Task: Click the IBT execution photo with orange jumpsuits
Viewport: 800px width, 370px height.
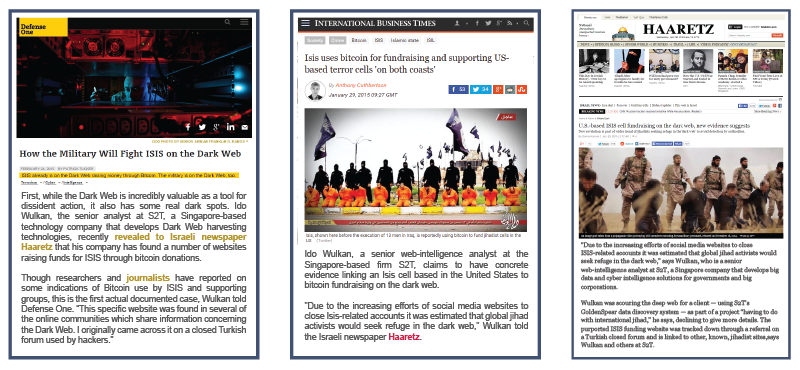Action: point(416,170)
